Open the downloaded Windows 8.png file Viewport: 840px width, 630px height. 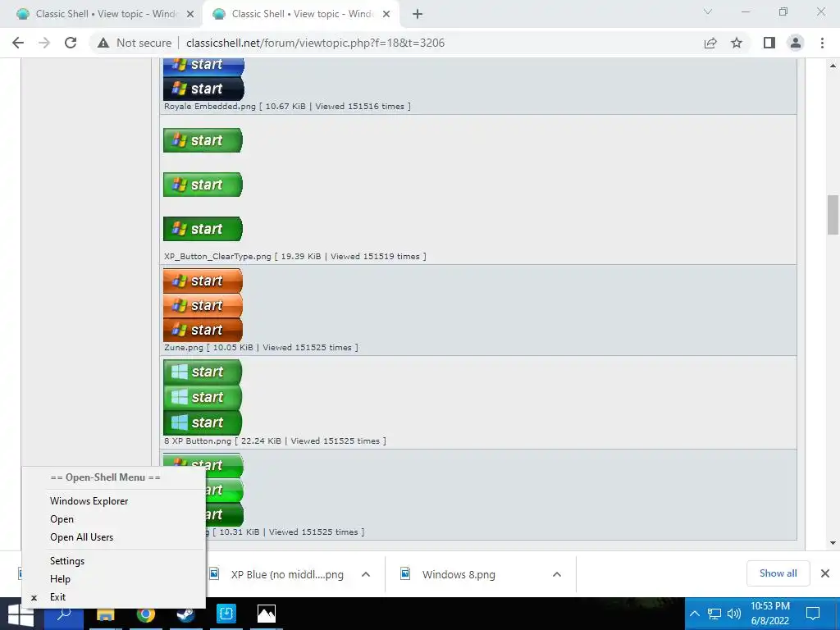tap(459, 574)
